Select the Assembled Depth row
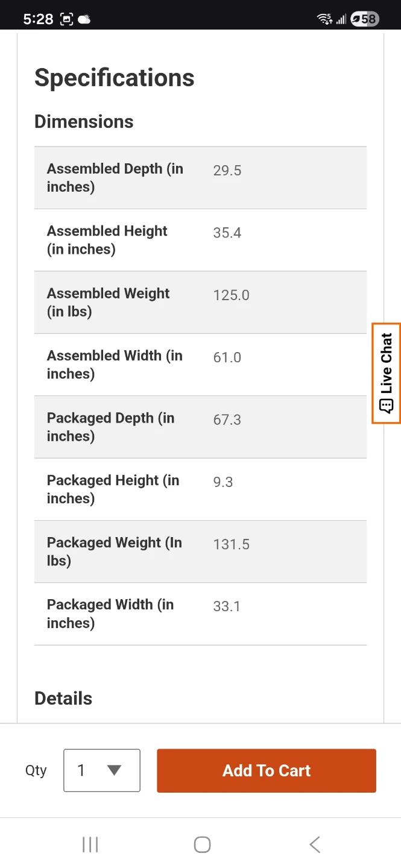The width and height of the screenshot is (401, 868). tap(200, 178)
